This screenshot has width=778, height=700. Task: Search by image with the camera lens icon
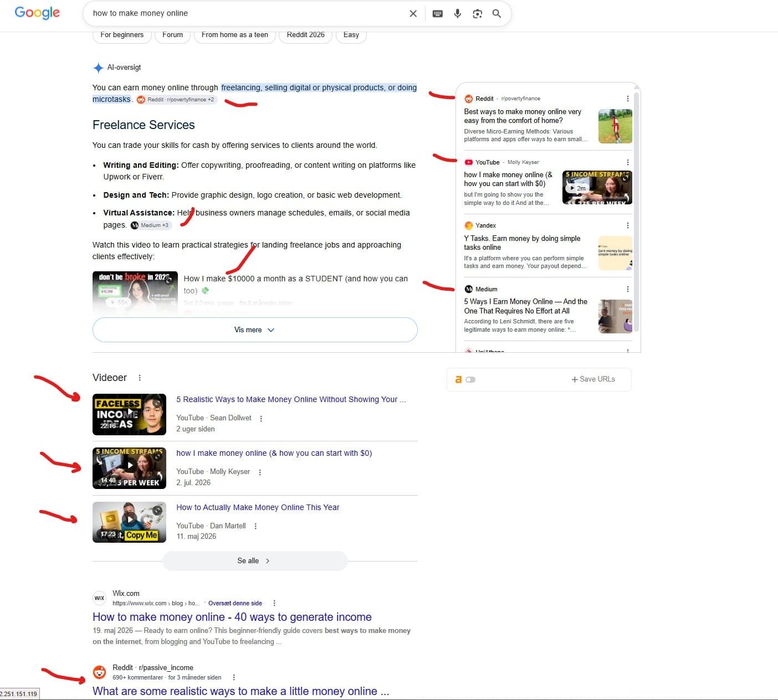477,14
